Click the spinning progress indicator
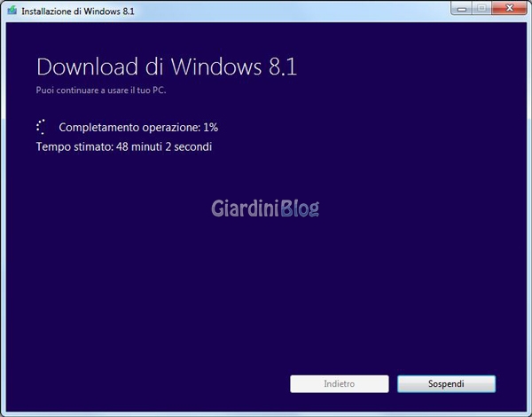Screen dimensions: 532x417 [41, 127]
